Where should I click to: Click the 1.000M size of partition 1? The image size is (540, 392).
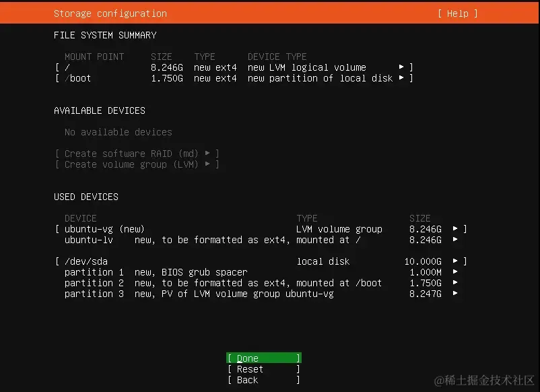pos(426,272)
